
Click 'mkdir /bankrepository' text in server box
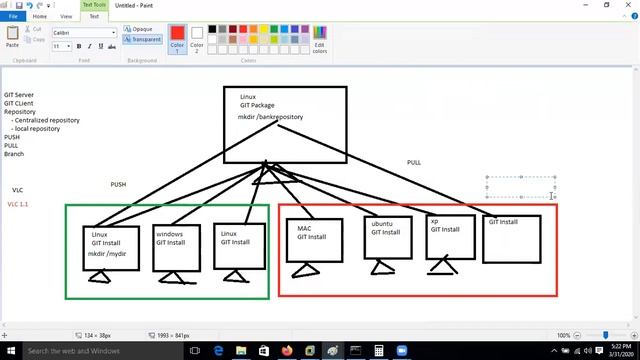coord(270,117)
